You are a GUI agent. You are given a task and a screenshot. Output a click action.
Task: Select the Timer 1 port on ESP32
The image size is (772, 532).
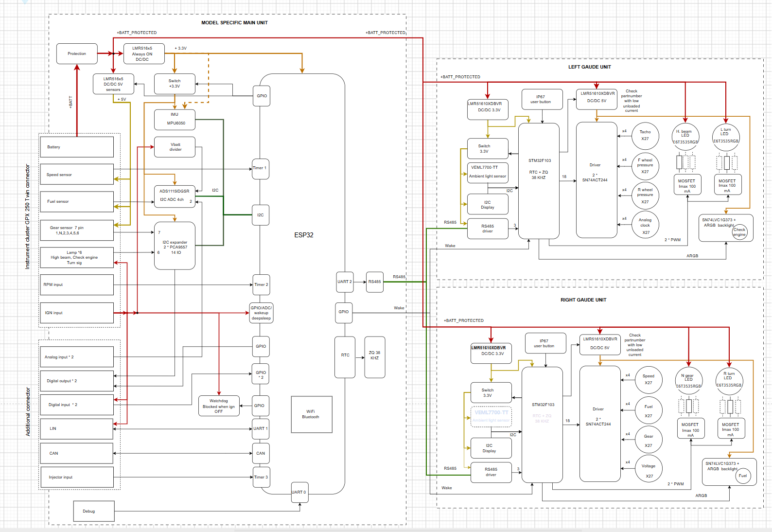[261, 168]
